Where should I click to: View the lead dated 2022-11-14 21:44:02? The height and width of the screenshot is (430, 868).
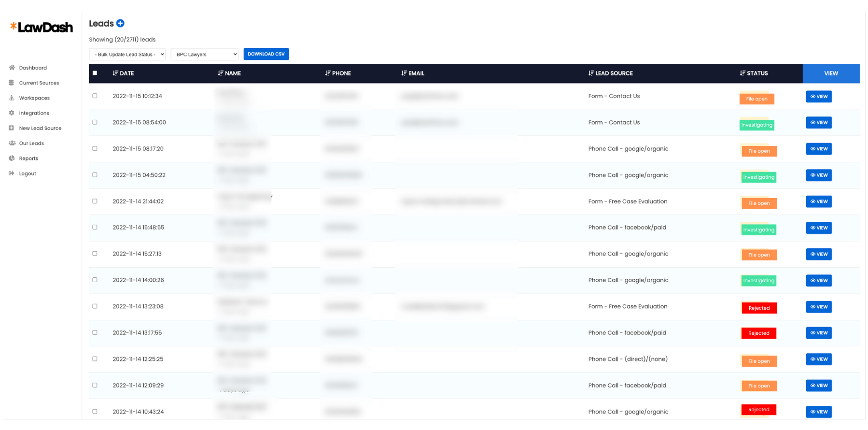[x=819, y=201]
